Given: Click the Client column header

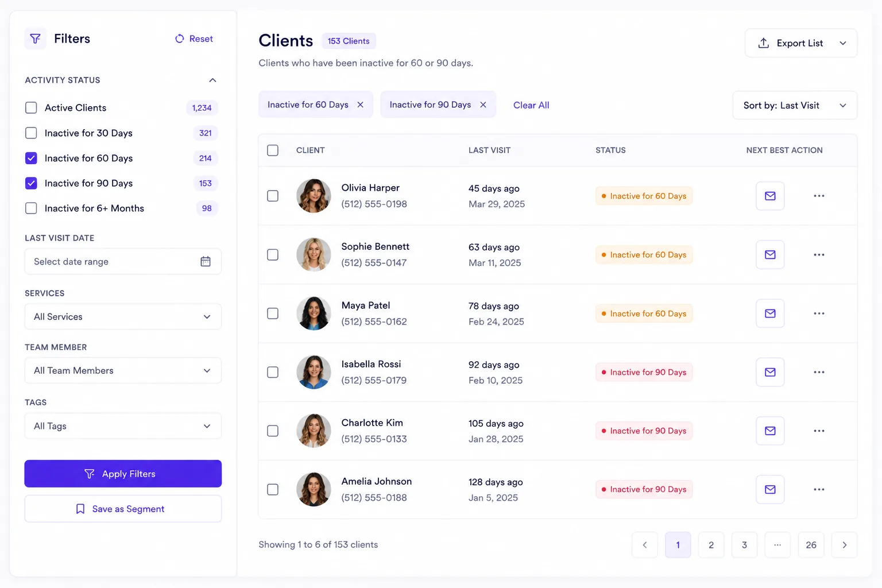Looking at the screenshot, I should tap(310, 150).
